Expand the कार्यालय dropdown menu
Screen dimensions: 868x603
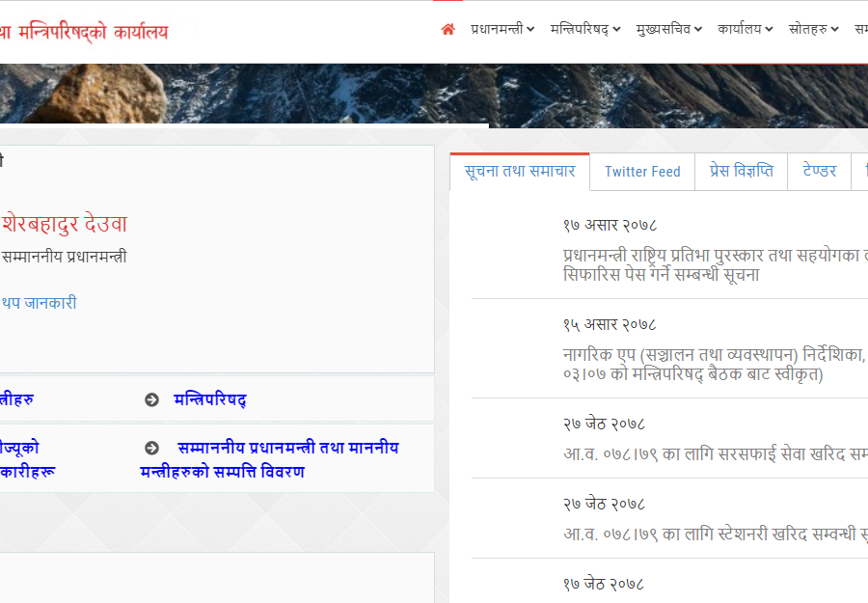(743, 29)
